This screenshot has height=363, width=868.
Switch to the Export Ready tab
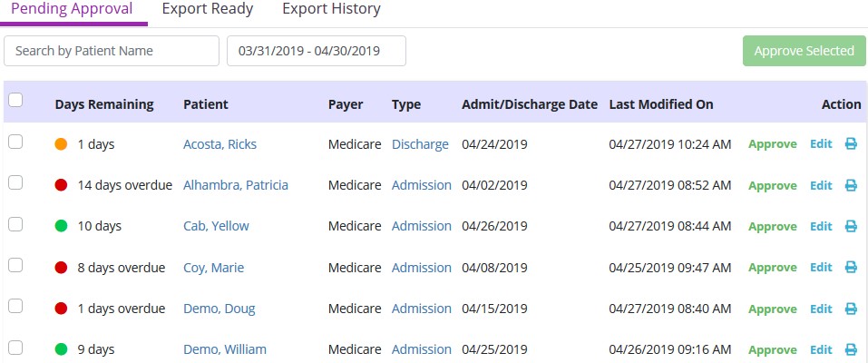click(x=208, y=9)
